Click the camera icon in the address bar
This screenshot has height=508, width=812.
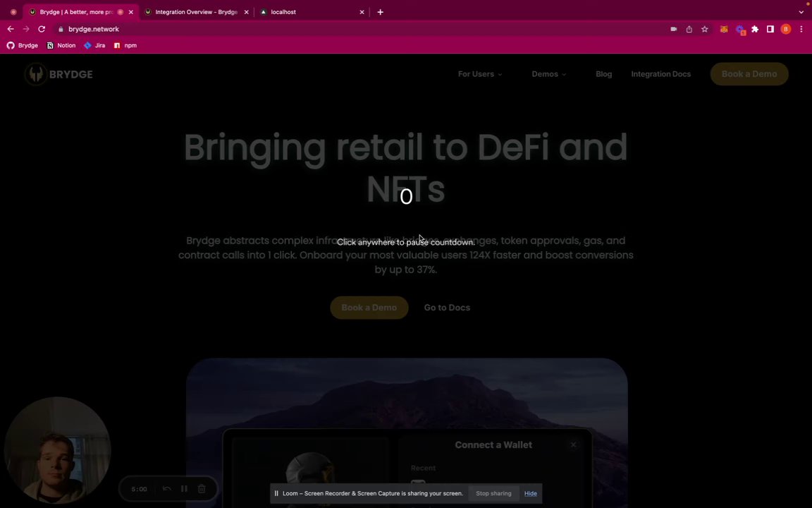tap(673, 29)
